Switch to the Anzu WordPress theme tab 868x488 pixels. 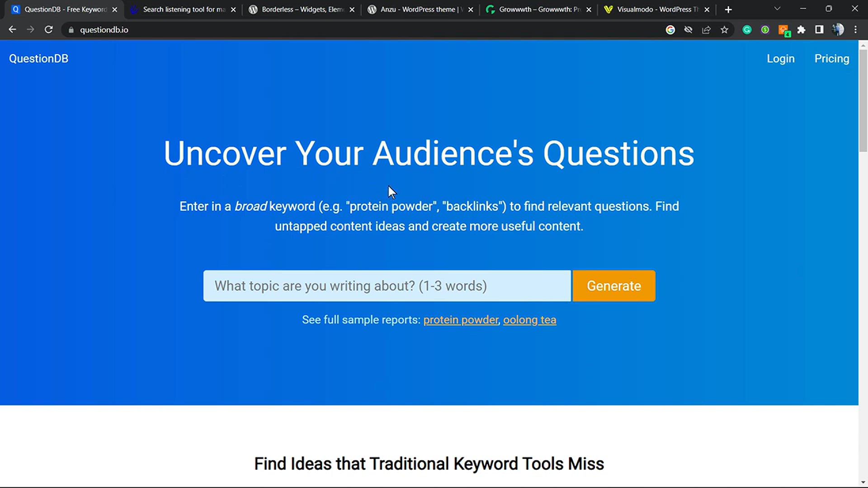(420, 9)
